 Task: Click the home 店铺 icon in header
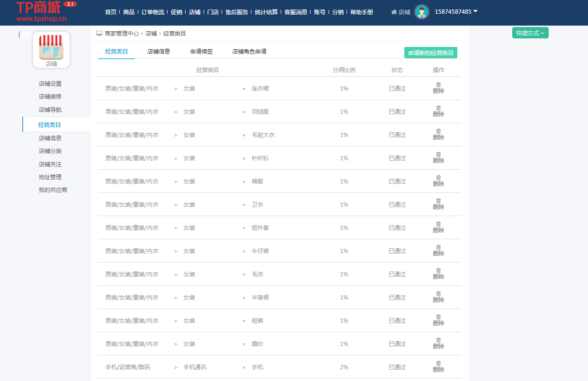(401, 12)
